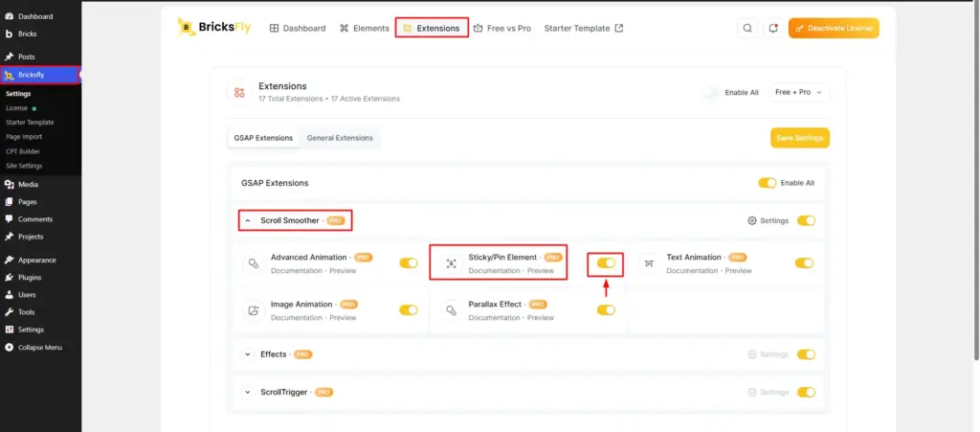The width and height of the screenshot is (980, 432).
Task: Open the notifications bell icon
Action: pyautogui.click(x=773, y=28)
